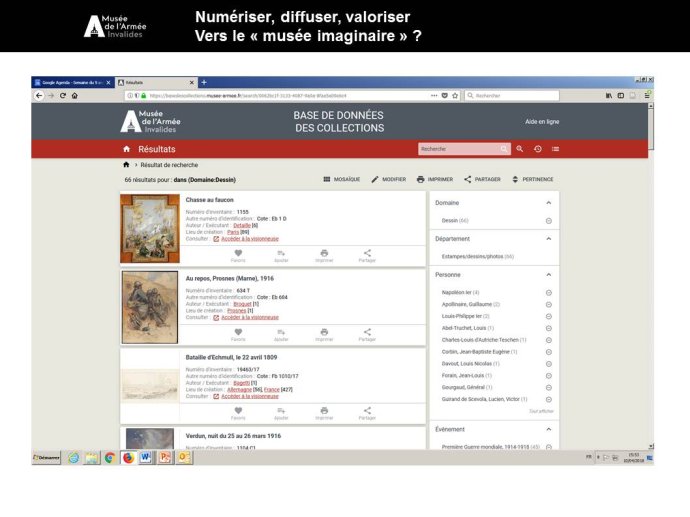Add Bataille d'Echmull to Favoris
The width and height of the screenshot is (690, 517).
238,414
